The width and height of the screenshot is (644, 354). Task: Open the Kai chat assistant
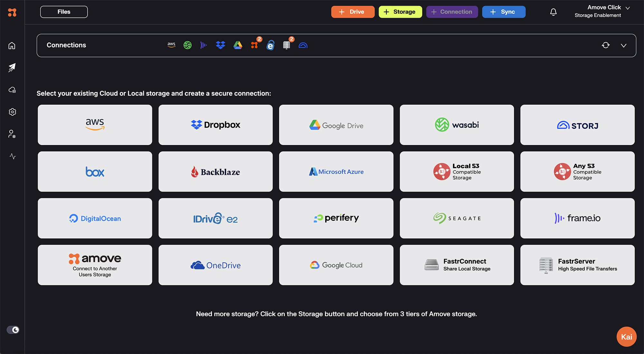click(626, 337)
